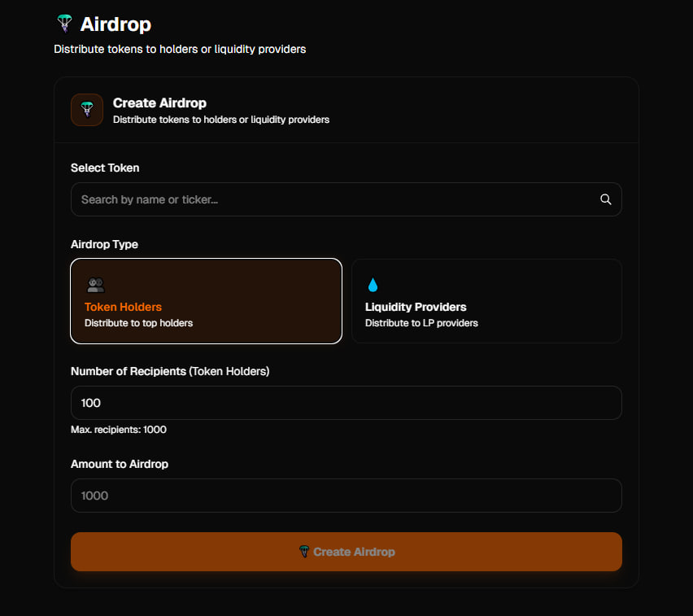Click the Airdrop page title text
Viewport: 693px width, 616px height.
(115, 24)
